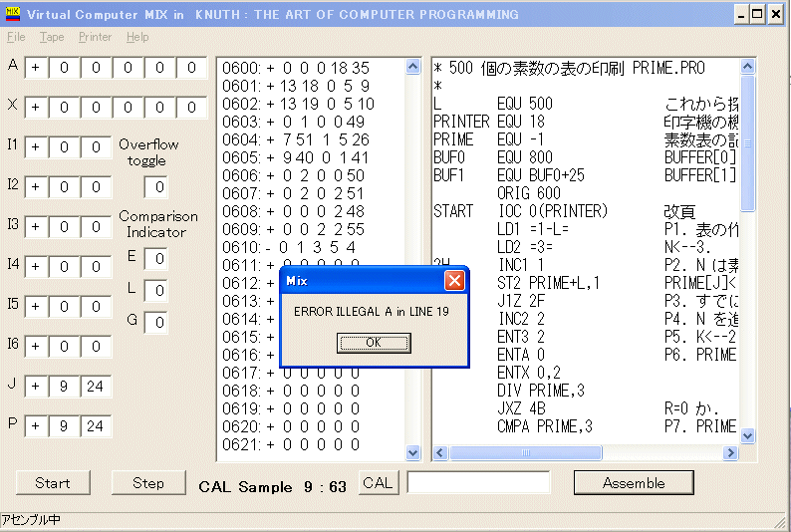
Task: Select memory row 0621
Action: tap(291, 444)
